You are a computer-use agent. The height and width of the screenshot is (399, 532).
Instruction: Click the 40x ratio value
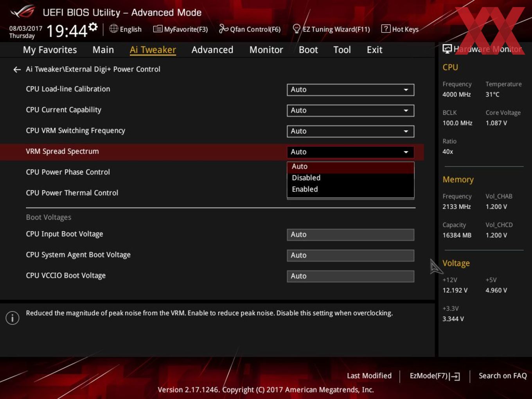point(448,152)
